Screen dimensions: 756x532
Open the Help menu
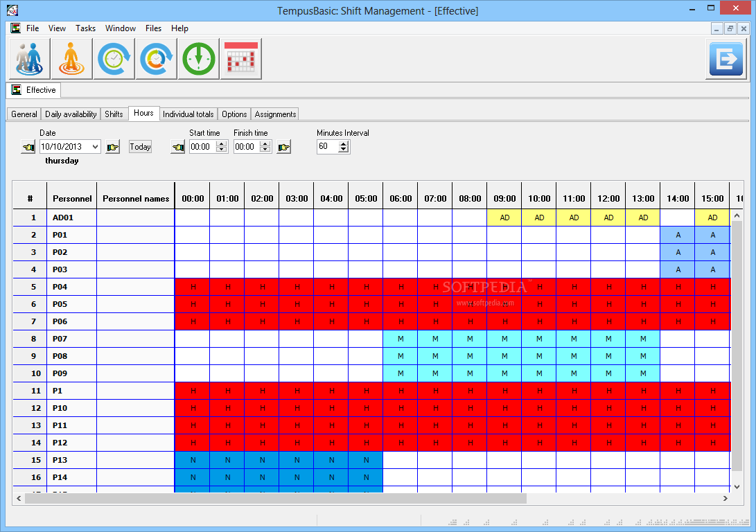click(179, 28)
